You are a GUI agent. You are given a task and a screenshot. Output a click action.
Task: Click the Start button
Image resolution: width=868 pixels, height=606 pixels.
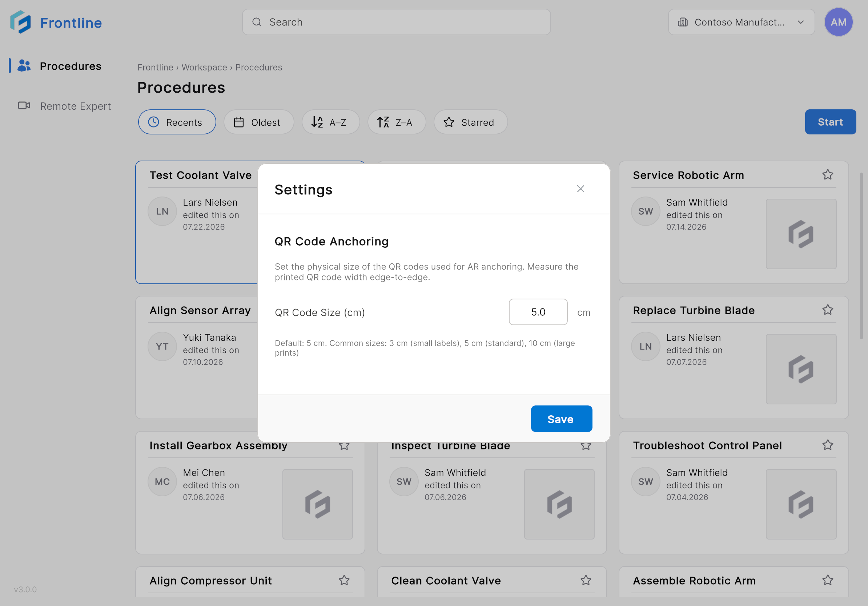pos(830,122)
